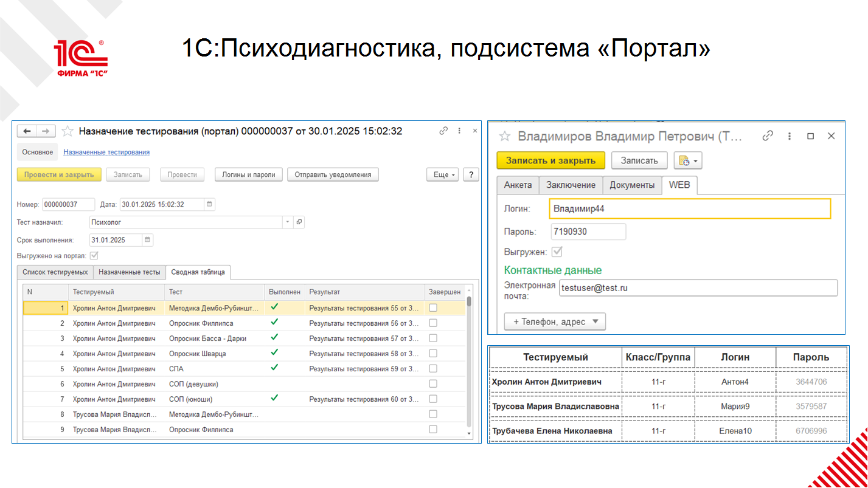
Task: Check Завершен for Опросник Басса - Дарки row
Action: (x=433, y=338)
